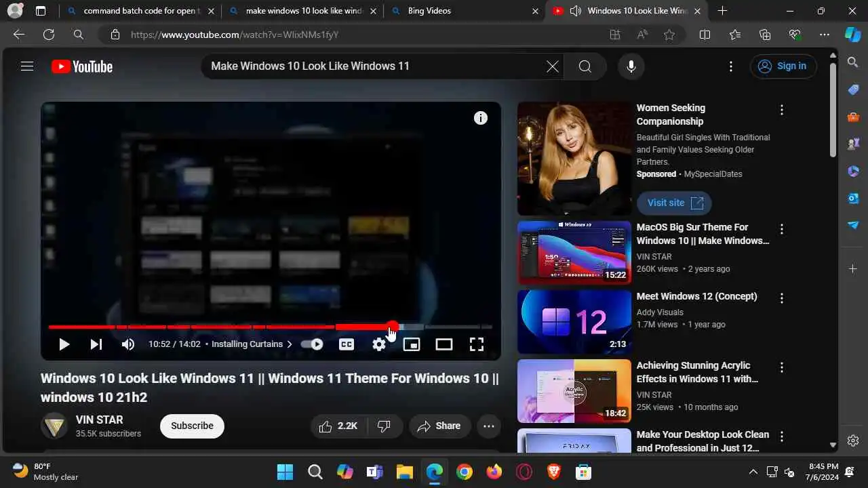
Task: Open video settings gear
Action: [379, 344]
